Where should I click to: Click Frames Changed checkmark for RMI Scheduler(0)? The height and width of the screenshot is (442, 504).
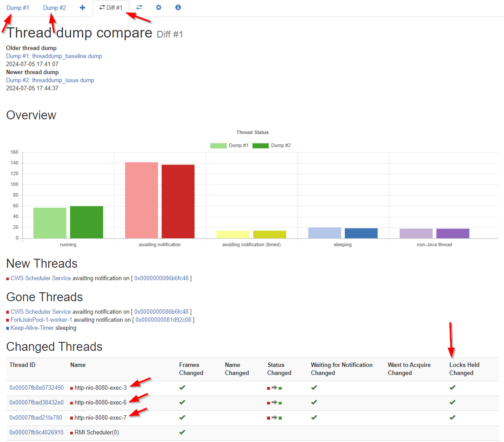coord(182,432)
